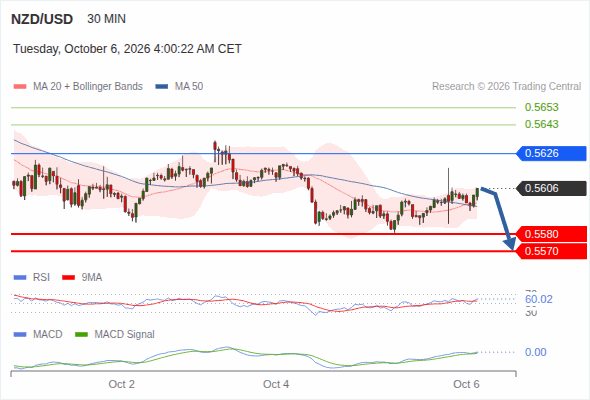The height and width of the screenshot is (400, 590).
Task: Click the MA 20 + Bollinger Bands legend label
Action: click(x=88, y=87)
